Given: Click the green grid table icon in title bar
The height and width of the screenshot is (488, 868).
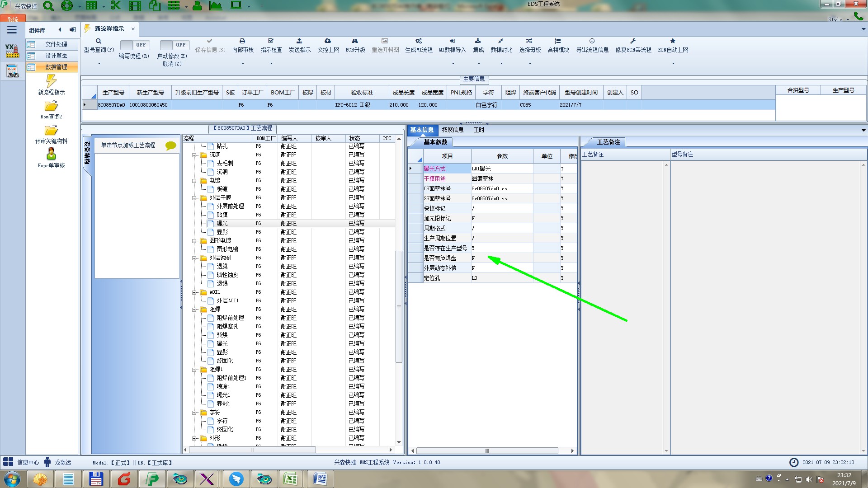Looking at the screenshot, I should (91, 5).
